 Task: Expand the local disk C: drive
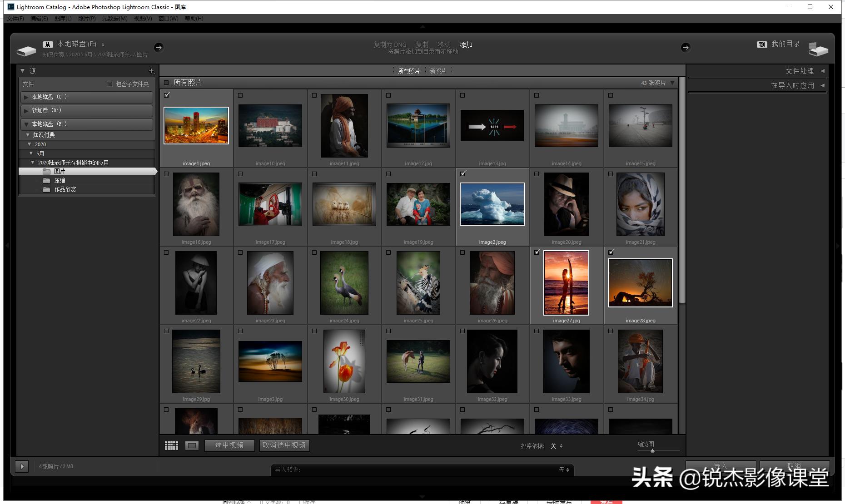click(x=26, y=97)
